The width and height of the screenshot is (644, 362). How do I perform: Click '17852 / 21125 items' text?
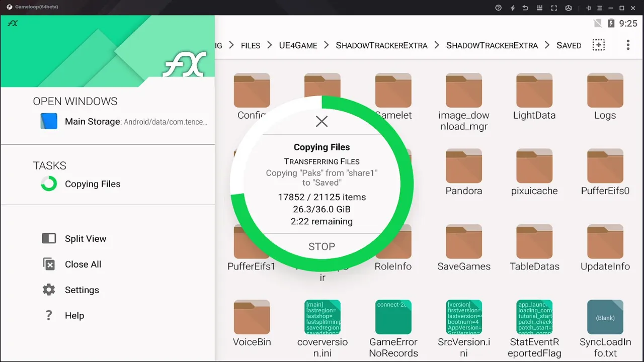coord(321,197)
